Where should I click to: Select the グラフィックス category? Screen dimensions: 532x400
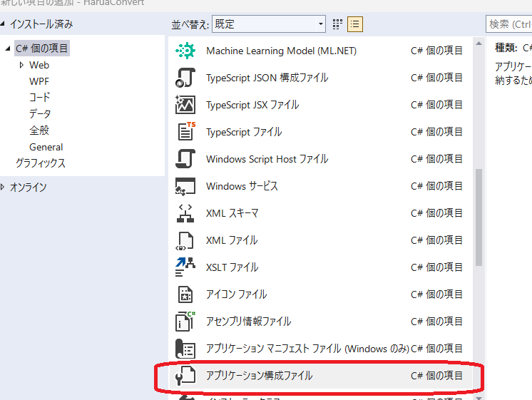click(x=41, y=163)
